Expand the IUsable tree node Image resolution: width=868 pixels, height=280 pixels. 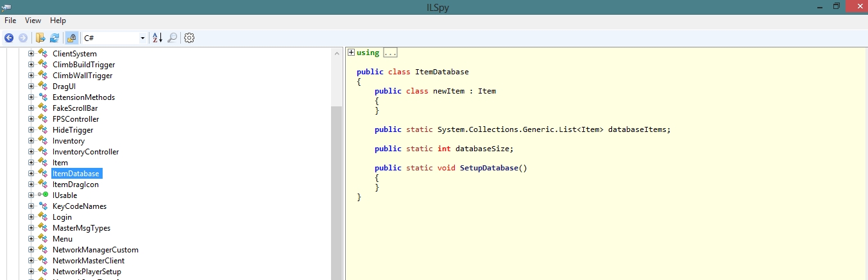tap(31, 195)
